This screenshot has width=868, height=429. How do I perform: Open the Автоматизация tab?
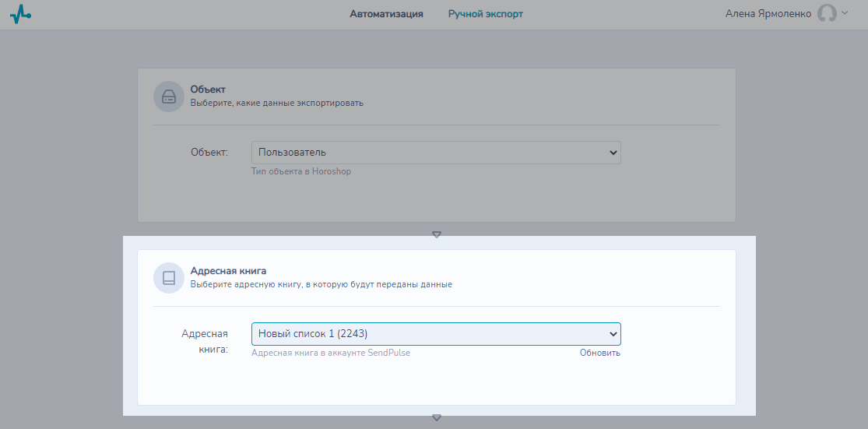click(x=386, y=14)
